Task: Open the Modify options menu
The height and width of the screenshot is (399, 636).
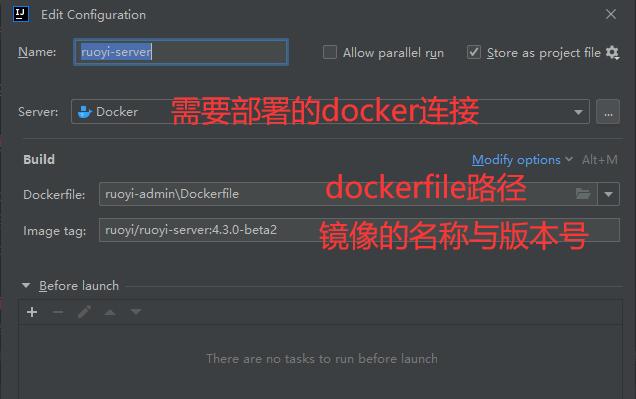Action: 522,160
